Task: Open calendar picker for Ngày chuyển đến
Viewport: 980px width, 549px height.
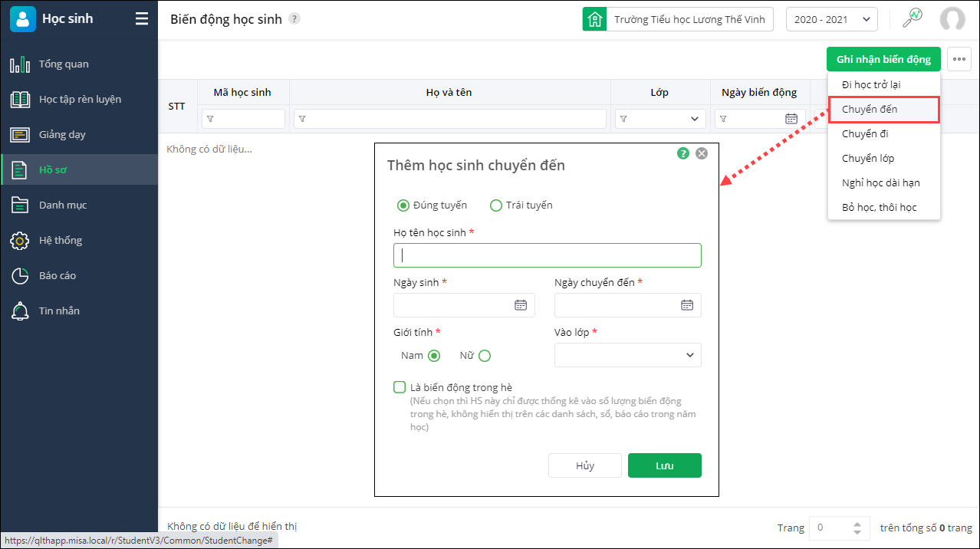Action: point(687,305)
